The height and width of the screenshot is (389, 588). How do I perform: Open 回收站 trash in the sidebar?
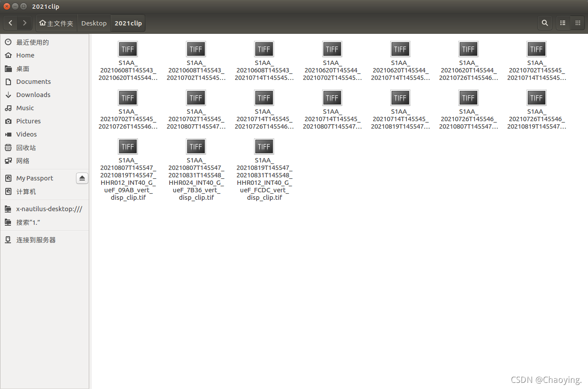coord(44,148)
